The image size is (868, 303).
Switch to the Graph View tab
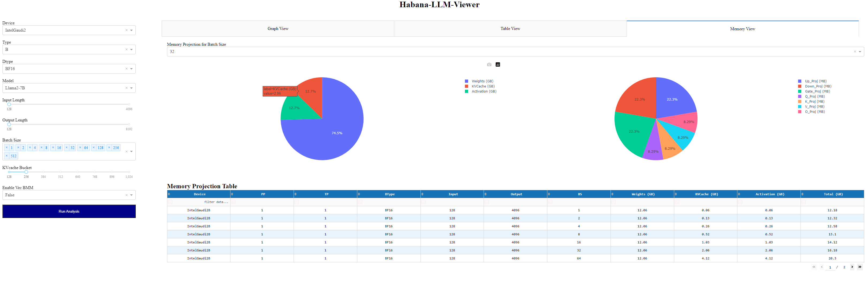(278, 29)
